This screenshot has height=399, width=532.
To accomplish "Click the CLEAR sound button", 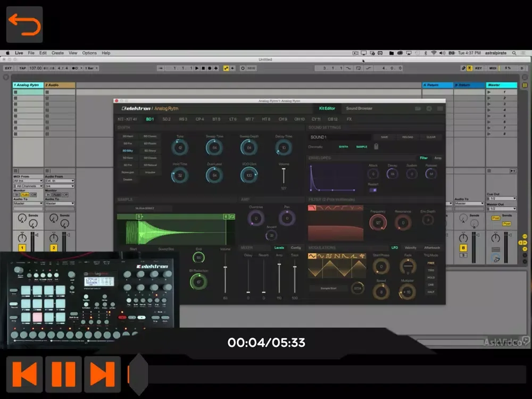I will 431,137.
